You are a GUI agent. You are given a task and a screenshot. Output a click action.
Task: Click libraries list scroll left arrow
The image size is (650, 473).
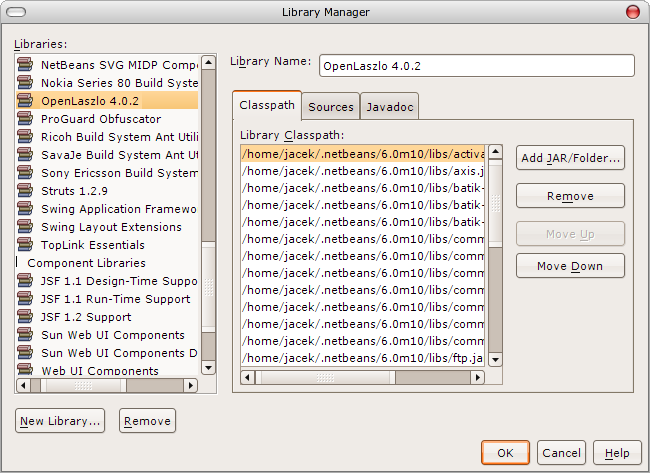24,386
